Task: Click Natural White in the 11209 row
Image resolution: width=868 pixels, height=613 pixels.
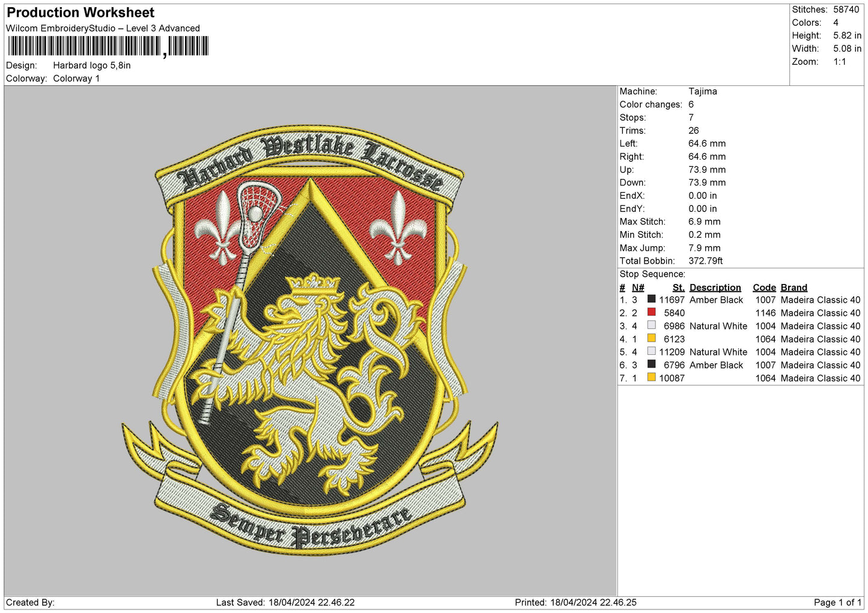Action: [718, 352]
